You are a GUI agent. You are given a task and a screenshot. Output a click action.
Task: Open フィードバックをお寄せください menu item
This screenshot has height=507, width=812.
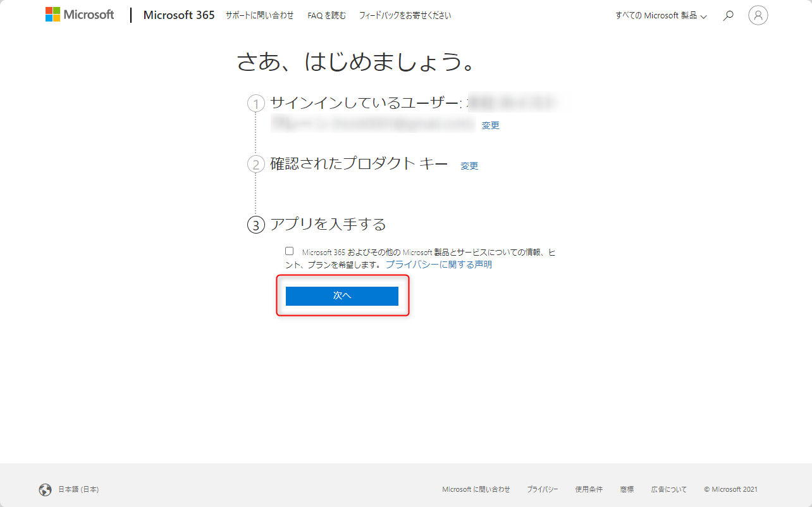pos(405,15)
